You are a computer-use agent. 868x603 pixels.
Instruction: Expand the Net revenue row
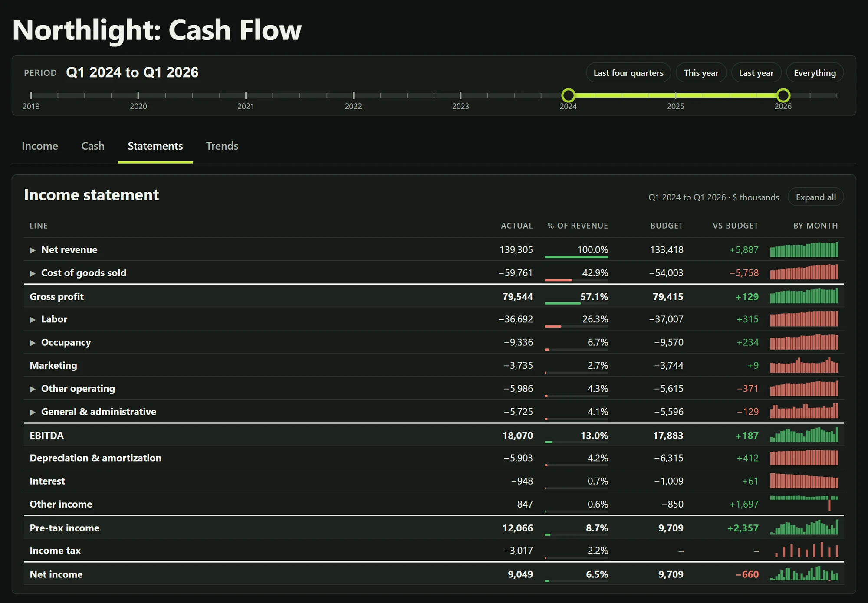(x=33, y=250)
